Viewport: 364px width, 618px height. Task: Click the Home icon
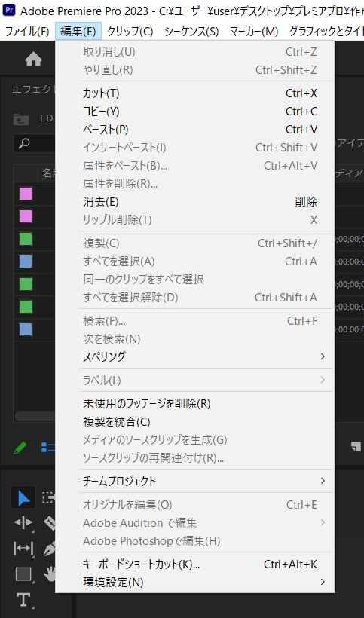[33, 60]
